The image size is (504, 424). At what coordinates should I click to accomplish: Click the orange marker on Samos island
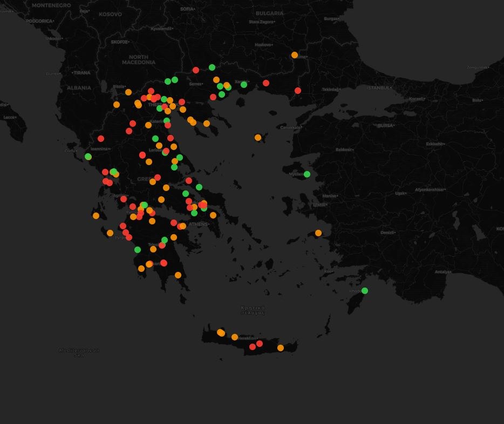[x=318, y=233]
